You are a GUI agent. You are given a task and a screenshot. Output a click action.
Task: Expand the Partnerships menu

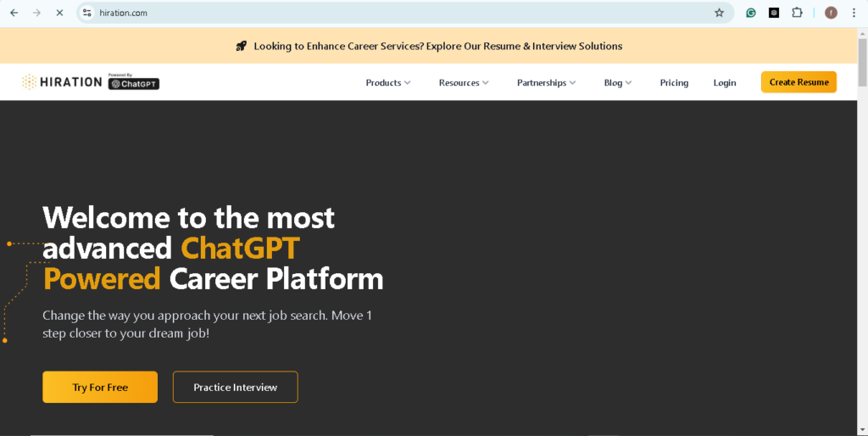[x=547, y=82]
